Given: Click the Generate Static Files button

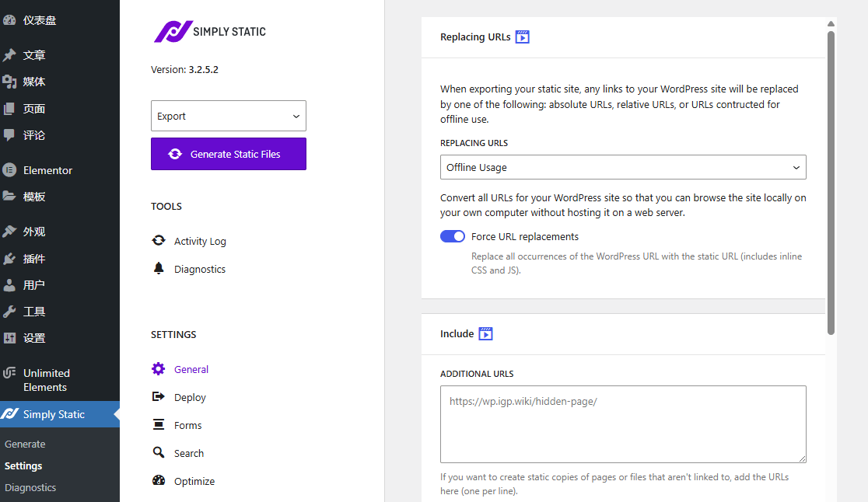Looking at the screenshot, I should click(x=228, y=154).
